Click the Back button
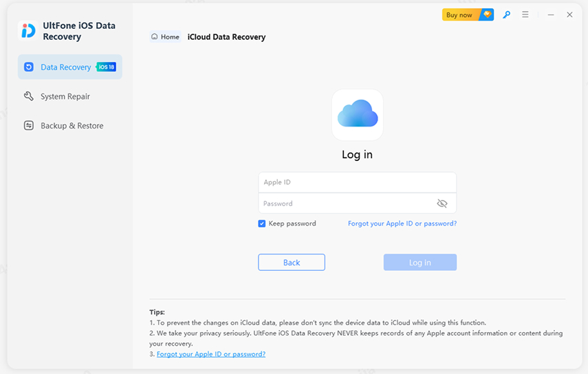588x374 pixels. coord(292,263)
